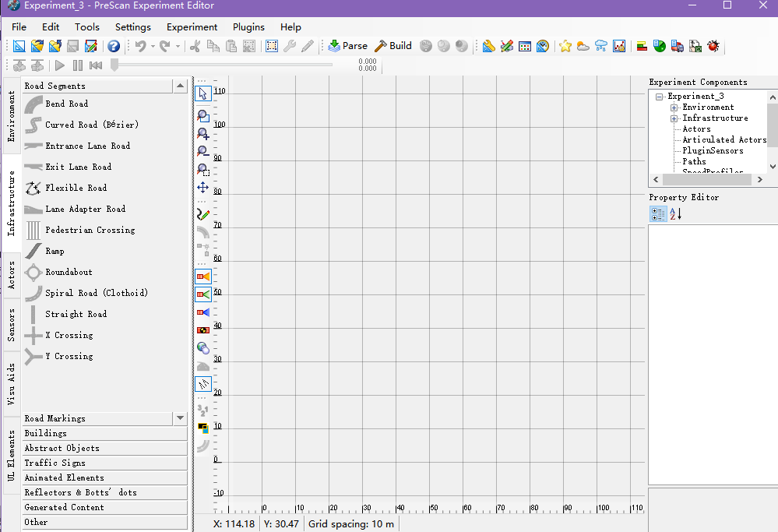
Task: Open the Help menu
Action: 290,26
